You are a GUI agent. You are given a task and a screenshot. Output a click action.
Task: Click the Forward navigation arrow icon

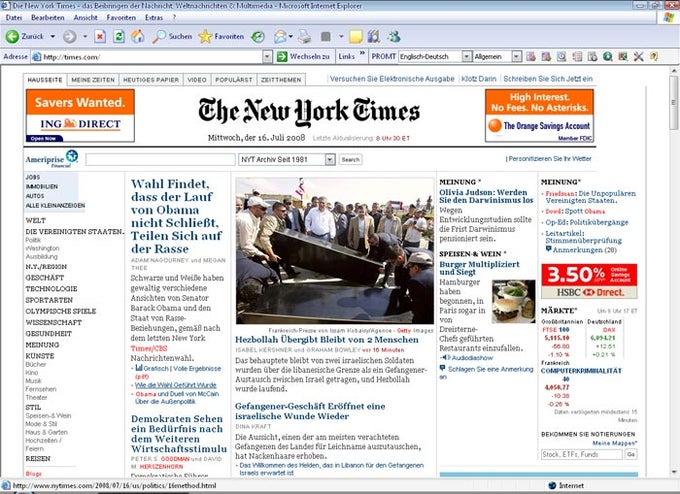pos(69,37)
